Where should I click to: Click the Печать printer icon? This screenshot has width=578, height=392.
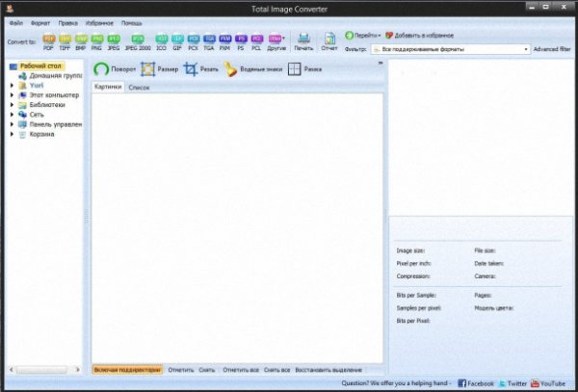[303, 41]
